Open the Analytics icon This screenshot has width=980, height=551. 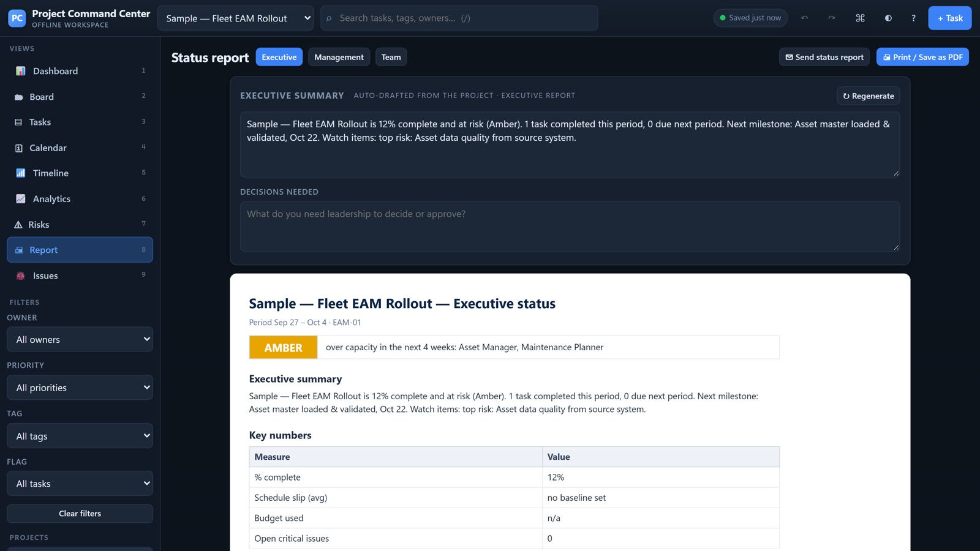click(x=20, y=199)
